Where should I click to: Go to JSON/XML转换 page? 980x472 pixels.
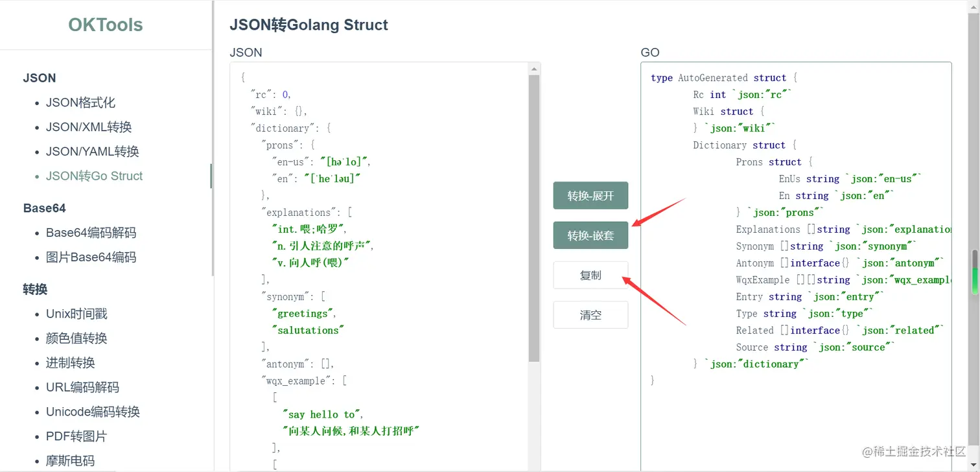click(88, 127)
